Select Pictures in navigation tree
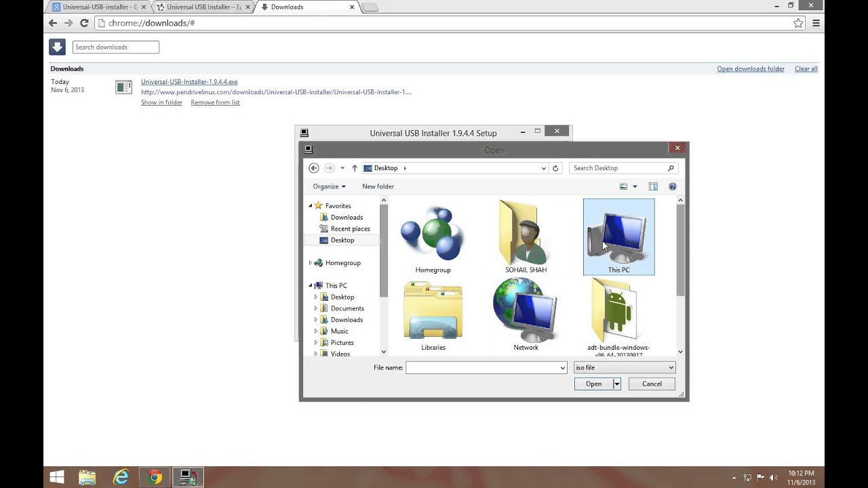Viewport: 868px width, 488px height. pos(342,343)
